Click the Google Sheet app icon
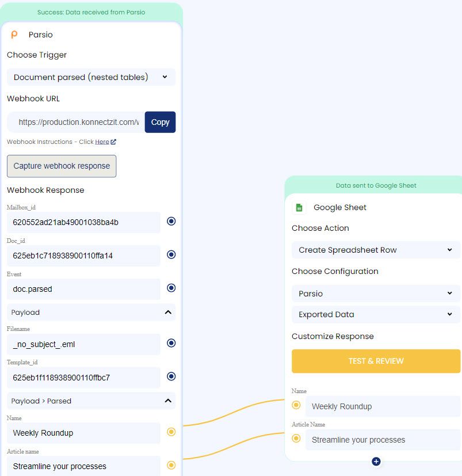462x476 pixels. [x=299, y=207]
